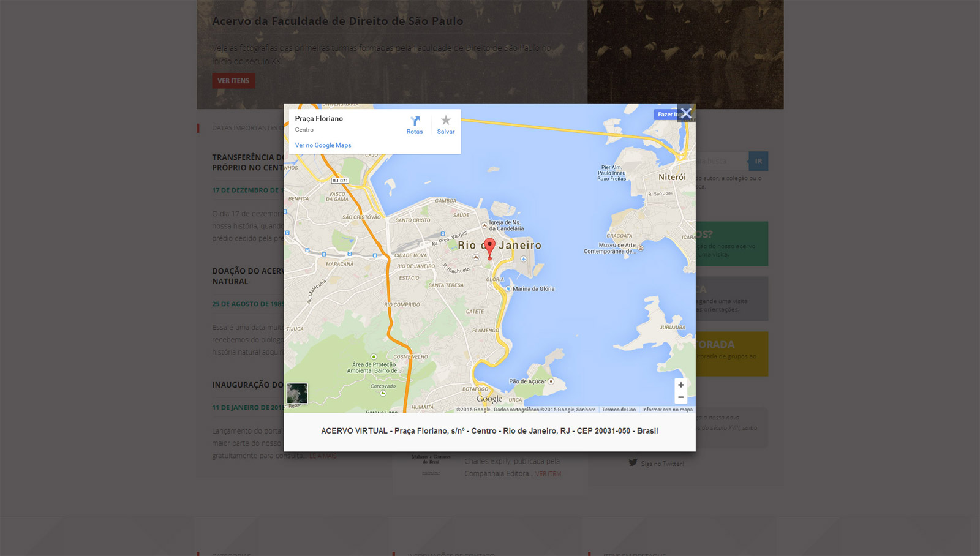
Task: Click 'Santa Teresa' neighborhood label
Action: (x=446, y=285)
